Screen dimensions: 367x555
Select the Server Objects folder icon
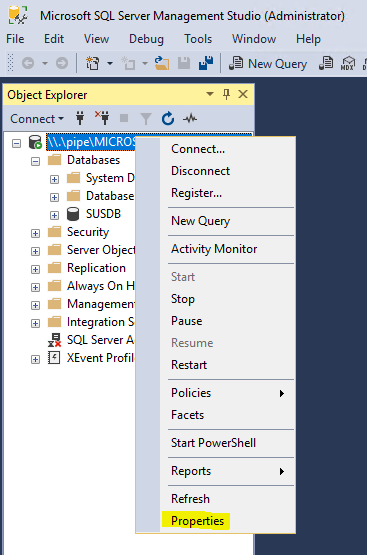[55, 250]
